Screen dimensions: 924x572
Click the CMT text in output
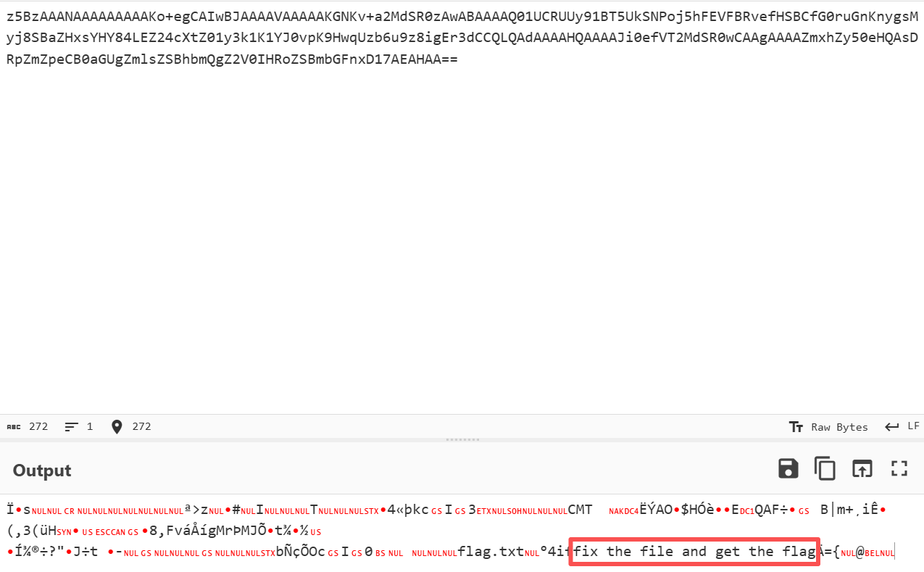(x=580, y=510)
